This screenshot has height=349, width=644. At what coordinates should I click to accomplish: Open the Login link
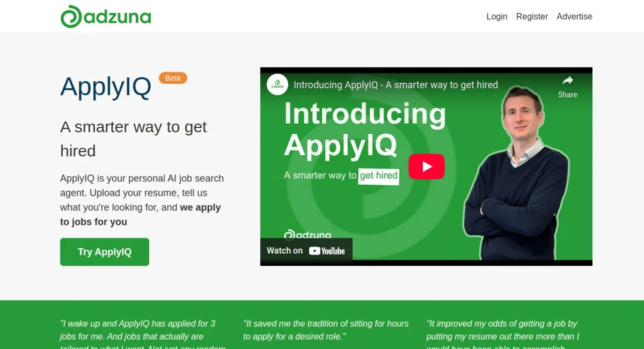tap(497, 17)
